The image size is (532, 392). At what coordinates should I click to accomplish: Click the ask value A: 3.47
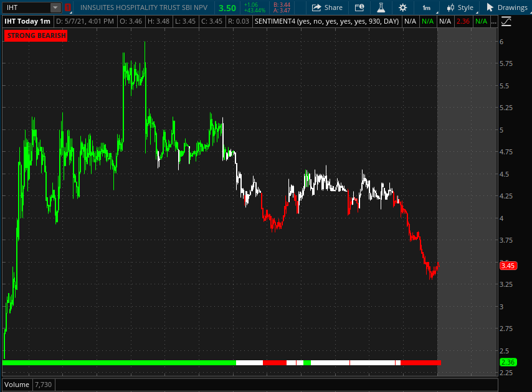pos(282,11)
